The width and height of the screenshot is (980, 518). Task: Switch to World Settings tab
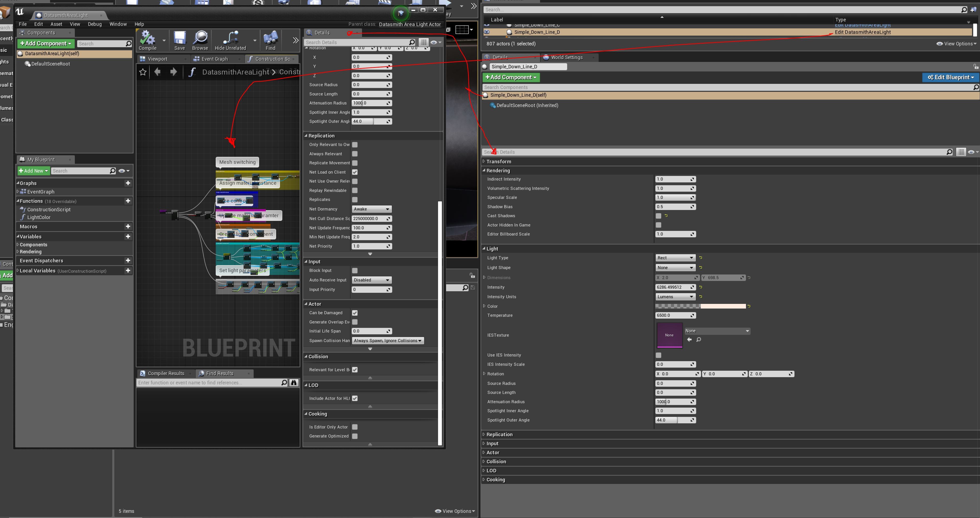(x=566, y=58)
